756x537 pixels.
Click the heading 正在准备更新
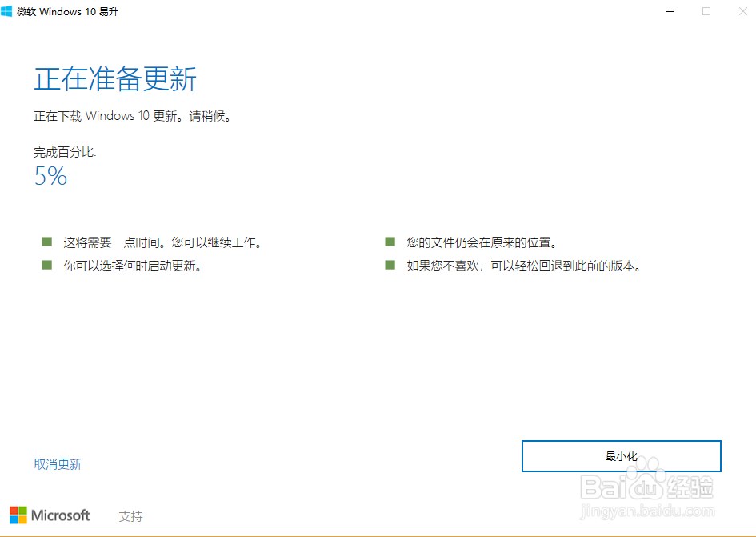tap(115, 79)
